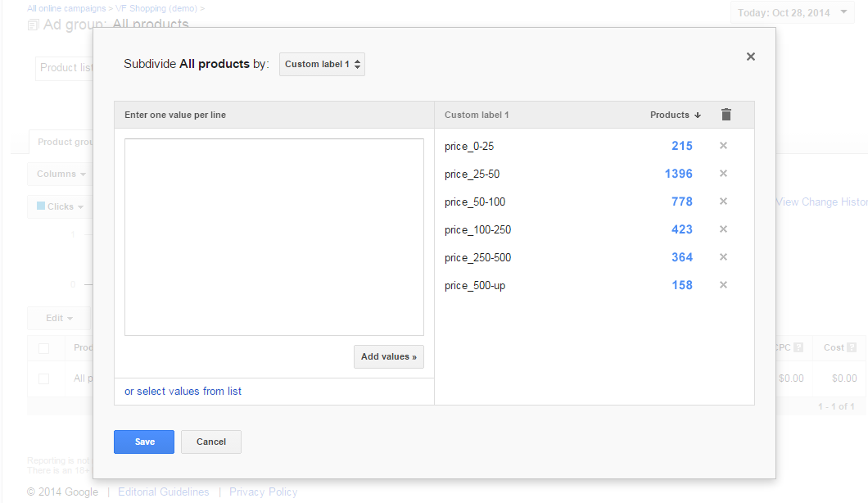
Task: Select the price_50-100 label text
Action: click(x=475, y=202)
